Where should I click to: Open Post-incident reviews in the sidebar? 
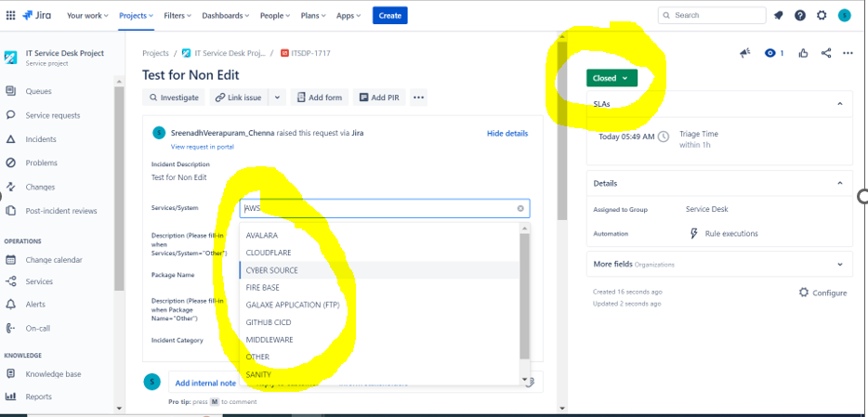(61, 211)
